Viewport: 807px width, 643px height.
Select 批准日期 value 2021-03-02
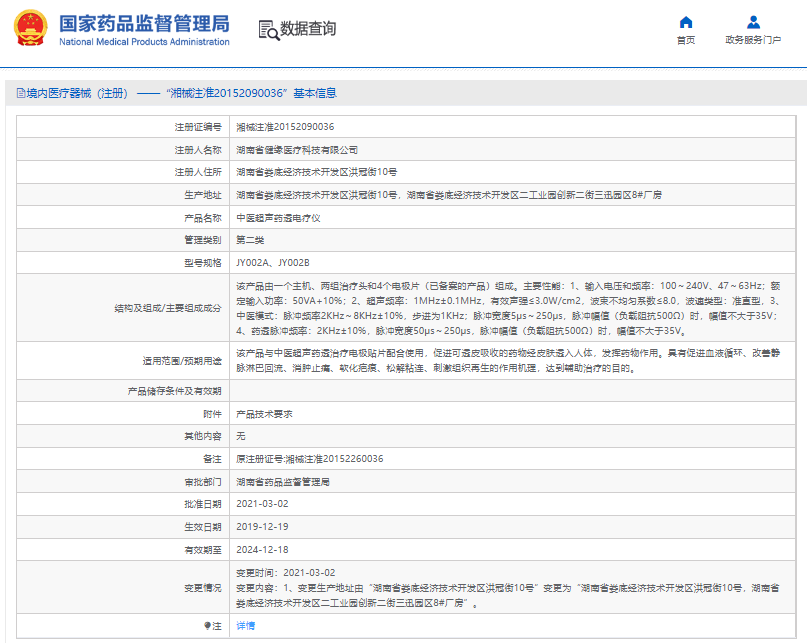tap(262, 504)
